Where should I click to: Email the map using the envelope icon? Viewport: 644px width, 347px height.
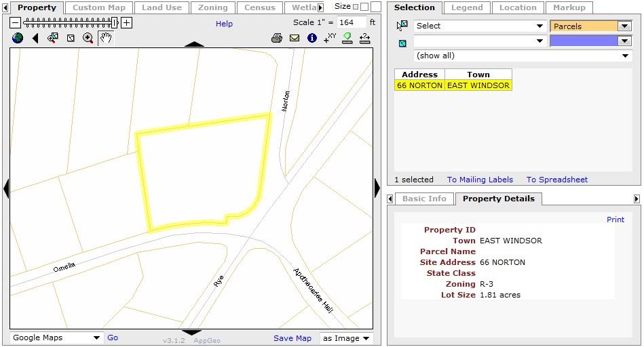point(295,38)
